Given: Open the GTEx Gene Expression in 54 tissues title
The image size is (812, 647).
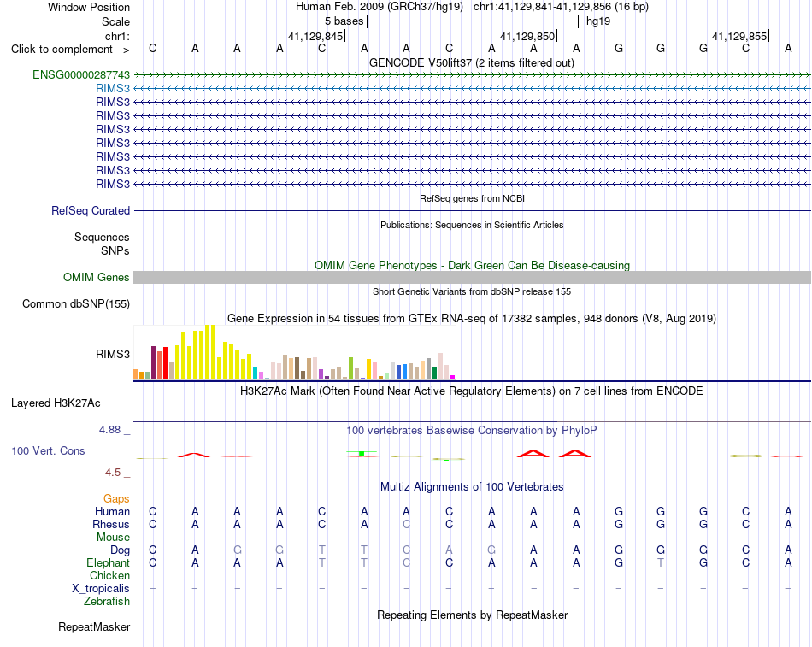Looking at the screenshot, I should point(472,319).
